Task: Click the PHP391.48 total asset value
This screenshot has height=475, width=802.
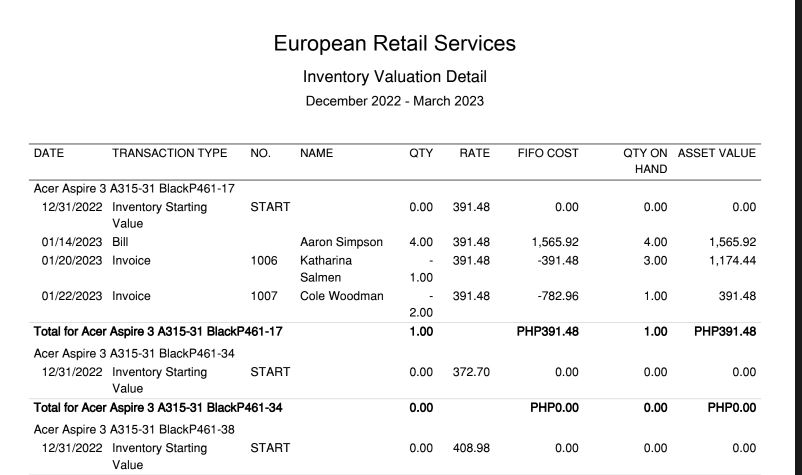Action: 725,332
